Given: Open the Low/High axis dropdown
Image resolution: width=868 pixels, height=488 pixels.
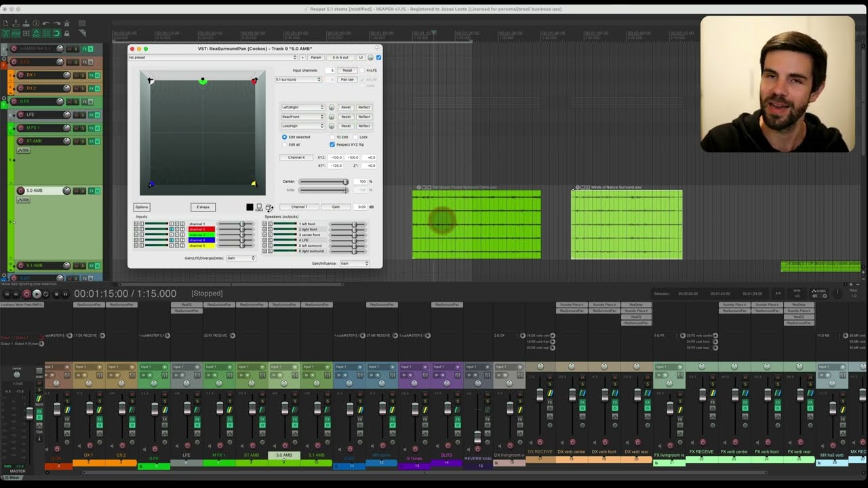Looking at the screenshot, I should click(x=303, y=125).
